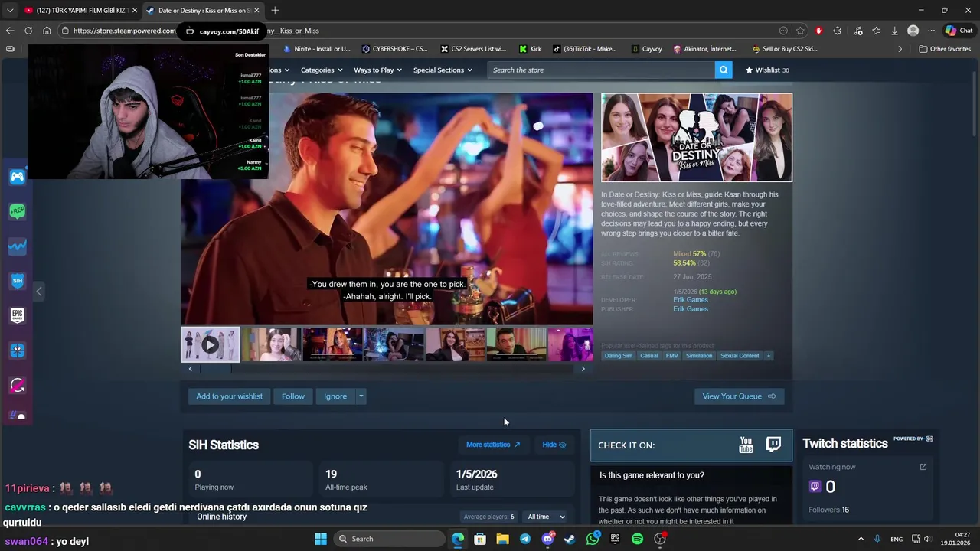Switch to the YouTube TÜRK YAPIMI FİLM tab
Viewport: 980px width, 551px height.
pos(79,10)
